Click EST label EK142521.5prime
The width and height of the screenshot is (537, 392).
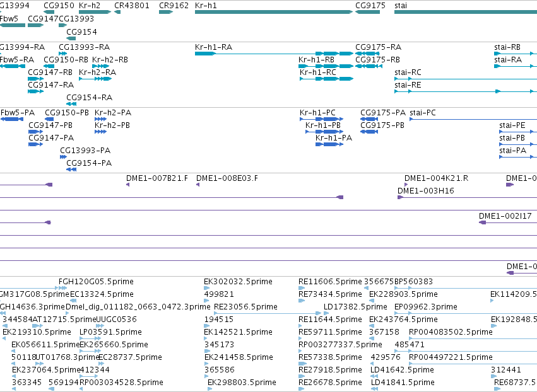[238, 332]
